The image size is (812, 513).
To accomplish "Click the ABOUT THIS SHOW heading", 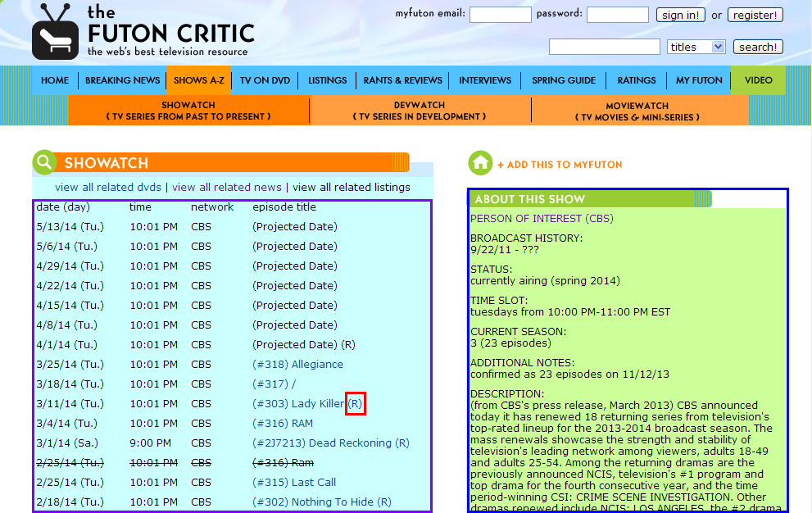I will pos(530,199).
